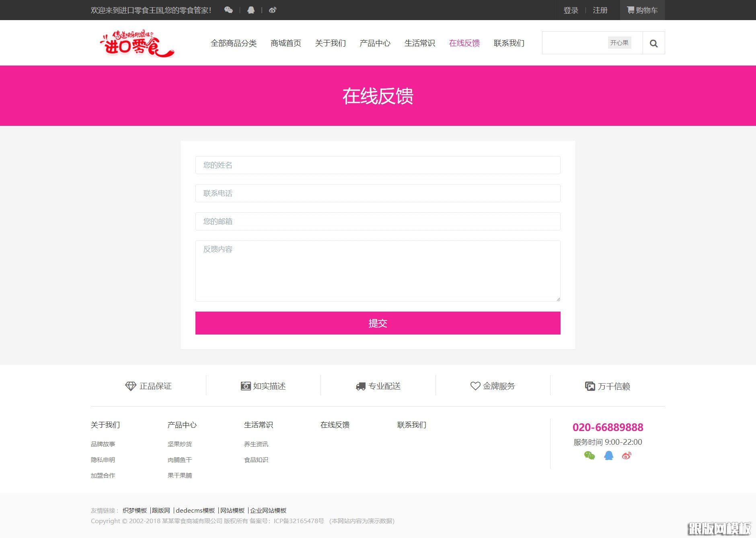Screen dimensions: 756x538
Task: Click the truck icon beside 专业配送
Action: coord(360,386)
